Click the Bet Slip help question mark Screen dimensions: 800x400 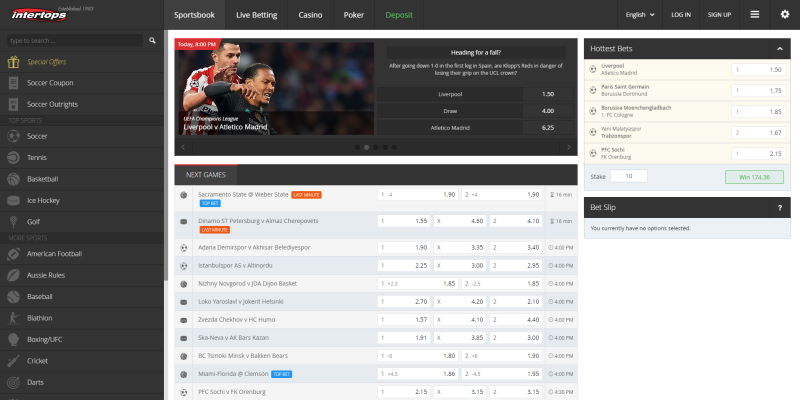780,208
